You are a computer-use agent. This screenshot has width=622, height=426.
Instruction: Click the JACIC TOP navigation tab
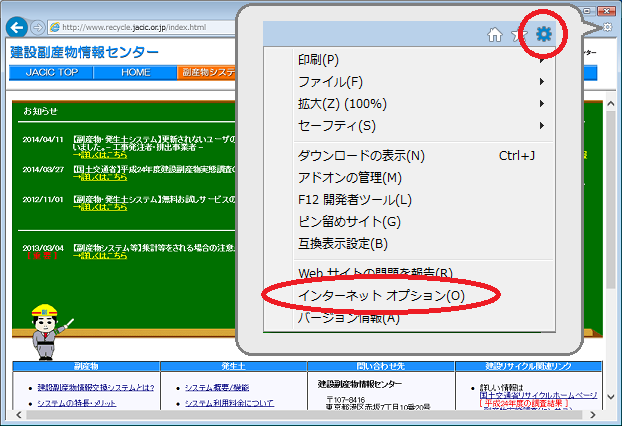[x=51, y=73]
